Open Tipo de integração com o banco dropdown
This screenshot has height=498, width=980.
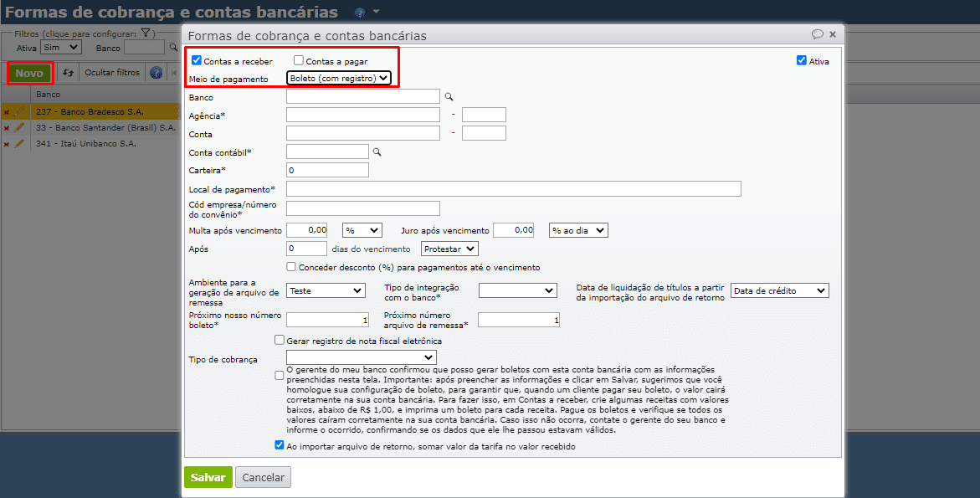click(x=517, y=290)
